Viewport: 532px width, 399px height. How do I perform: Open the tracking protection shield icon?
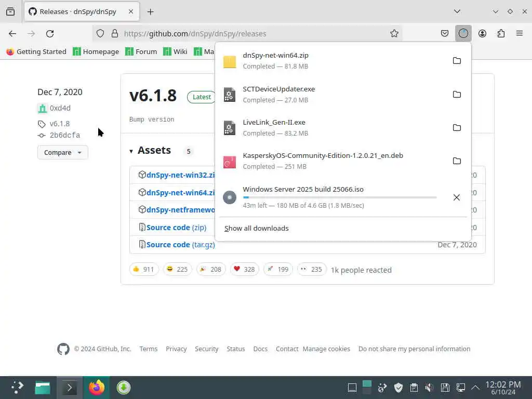[100, 33]
